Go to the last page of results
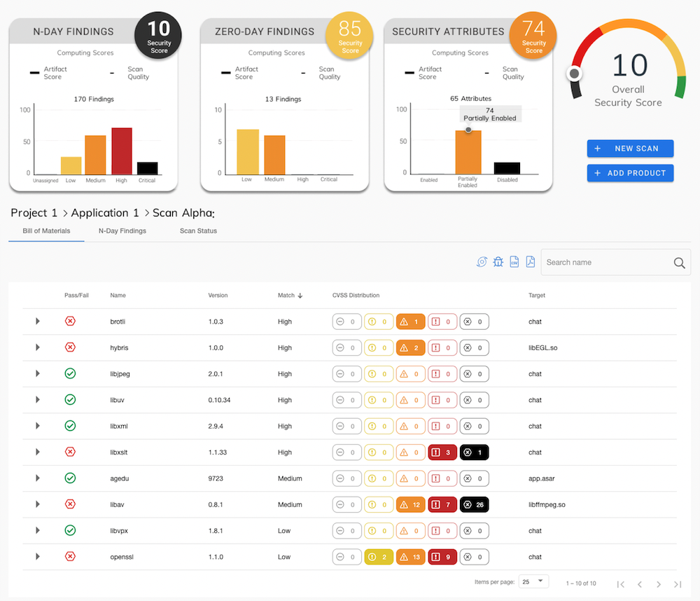The width and height of the screenshot is (700, 601). (678, 584)
